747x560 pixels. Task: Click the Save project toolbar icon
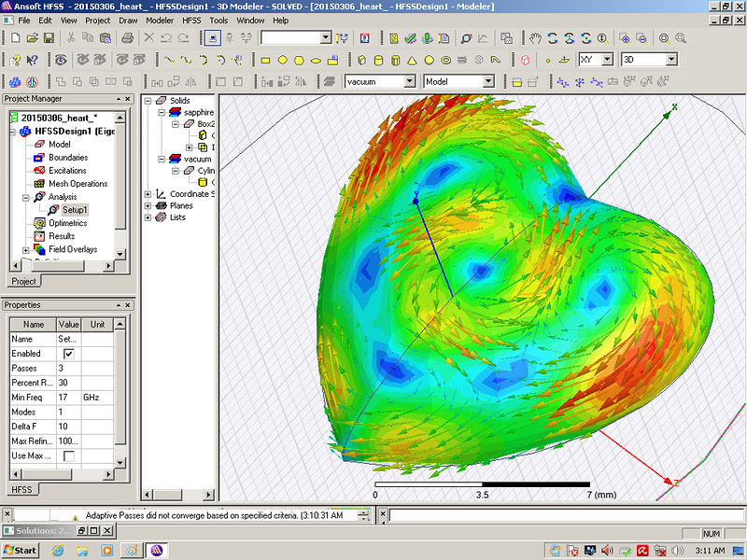[47, 38]
